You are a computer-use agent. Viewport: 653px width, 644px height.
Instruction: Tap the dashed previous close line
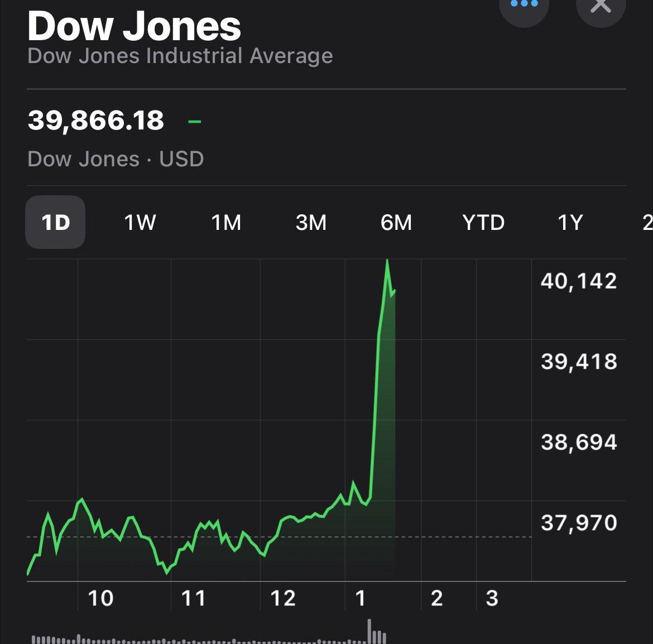point(279,537)
